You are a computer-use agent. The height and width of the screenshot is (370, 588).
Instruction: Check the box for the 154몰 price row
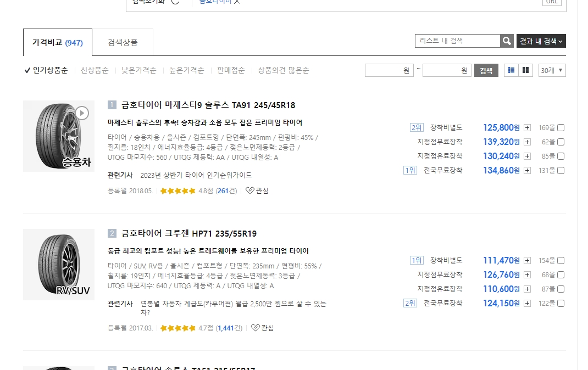pyautogui.click(x=561, y=261)
